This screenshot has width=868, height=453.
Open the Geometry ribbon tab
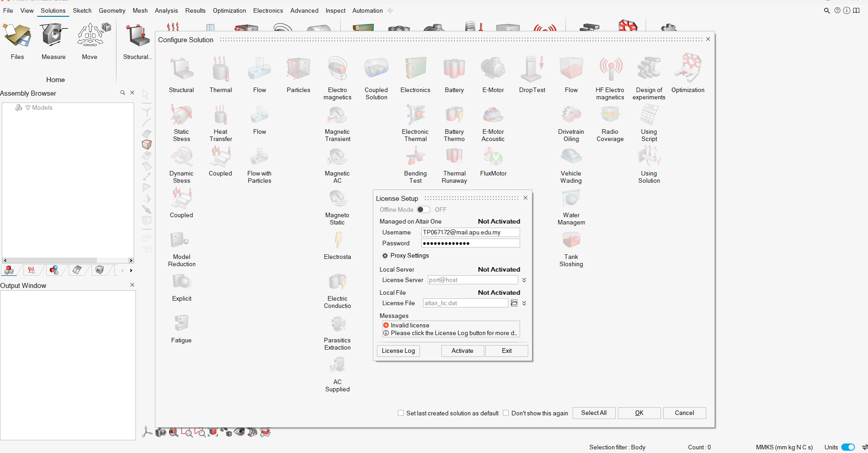112,10
